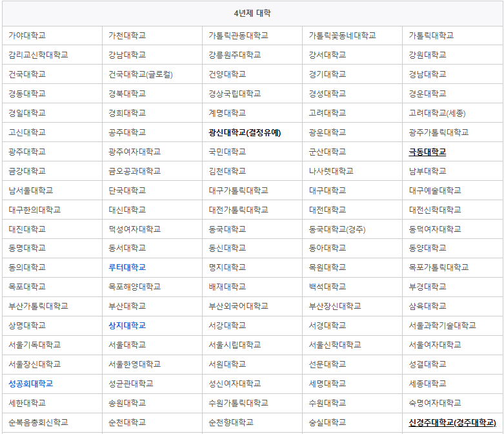The height and width of the screenshot is (434, 504).
Task: Click 대구한의대학교 cell
Action: click(x=52, y=209)
